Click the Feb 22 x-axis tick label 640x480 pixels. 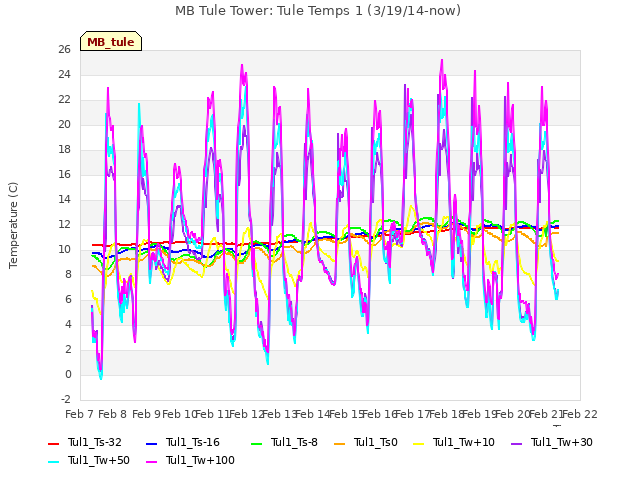580,414
